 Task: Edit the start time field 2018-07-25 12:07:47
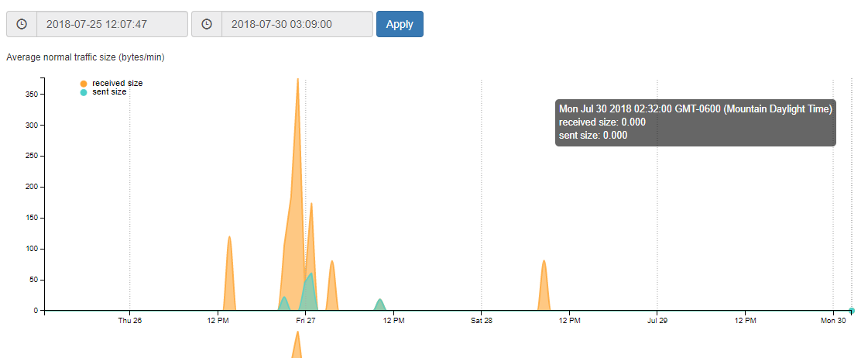coord(112,24)
